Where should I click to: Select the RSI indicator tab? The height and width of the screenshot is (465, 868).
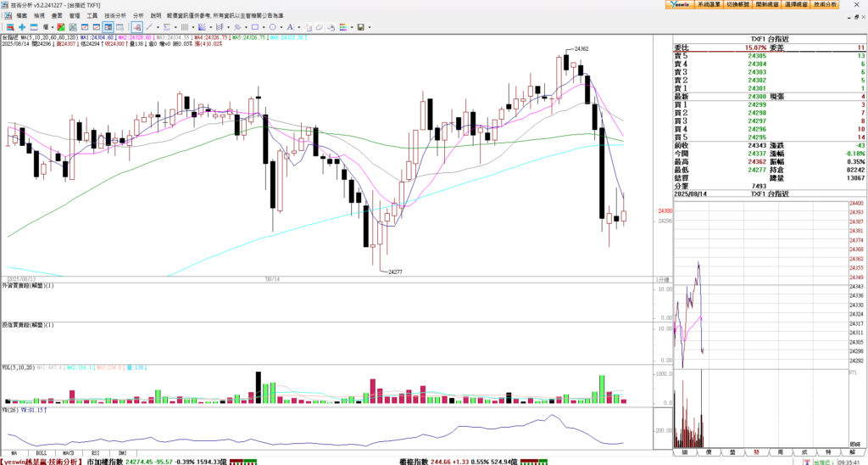(x=95, y=453)
